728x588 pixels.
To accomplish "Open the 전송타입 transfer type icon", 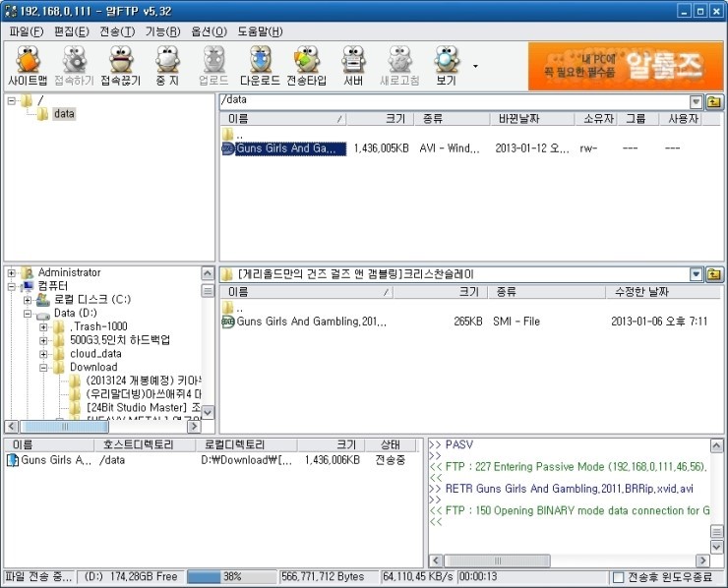I will coord(306,66).
